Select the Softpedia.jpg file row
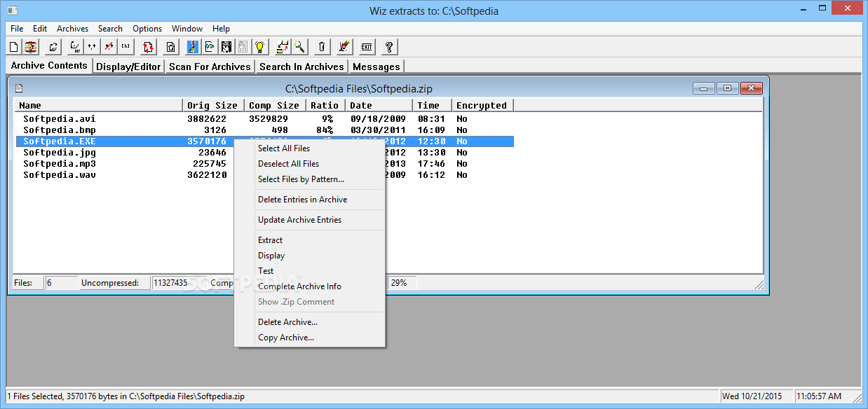Viewport: 868px width, 409px height. (264, 153)
